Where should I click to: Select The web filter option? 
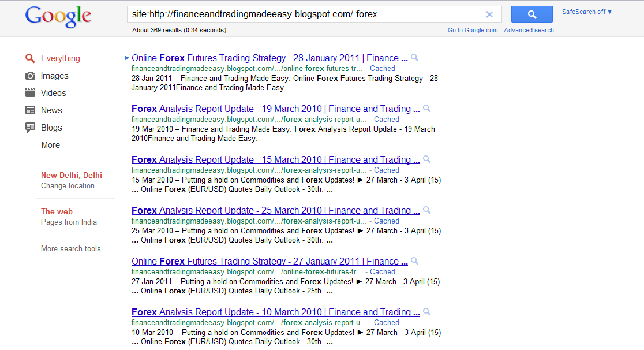57,211
